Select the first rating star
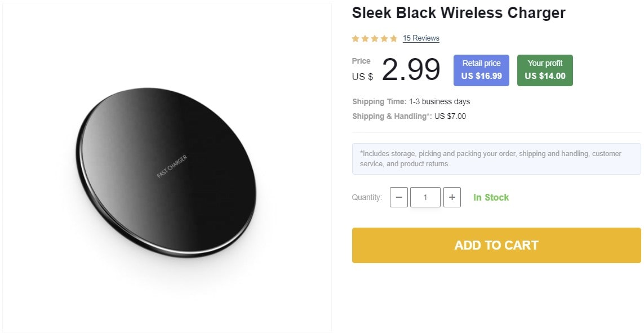The height and width of the screenshot is (333, 644). (x=356, y=38)
